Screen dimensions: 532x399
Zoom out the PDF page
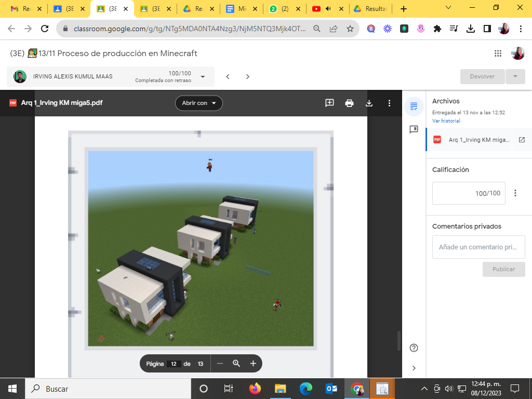220,364
